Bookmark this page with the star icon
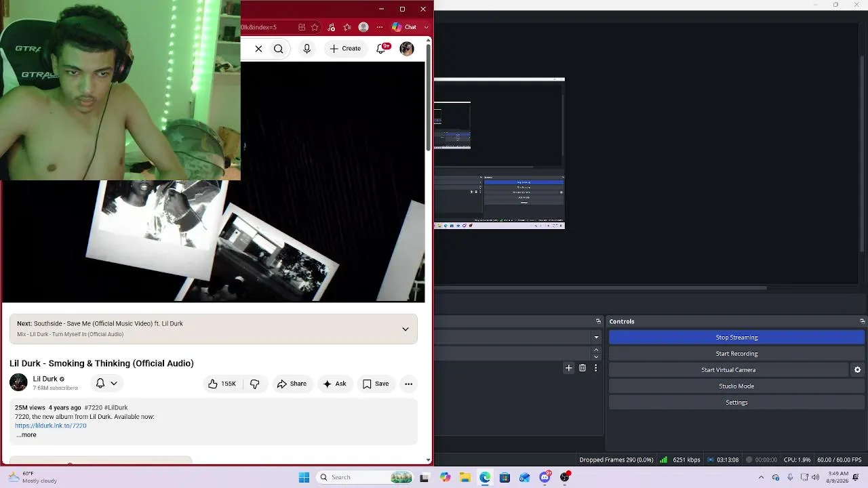 (x=315, y=27)
